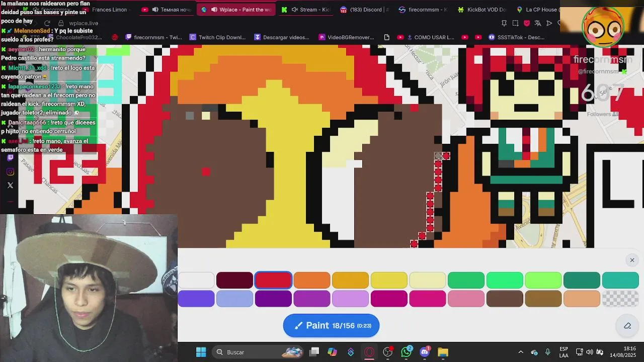Choose the orange color swatch
The image size is (644, 362).
pos(312,280)
